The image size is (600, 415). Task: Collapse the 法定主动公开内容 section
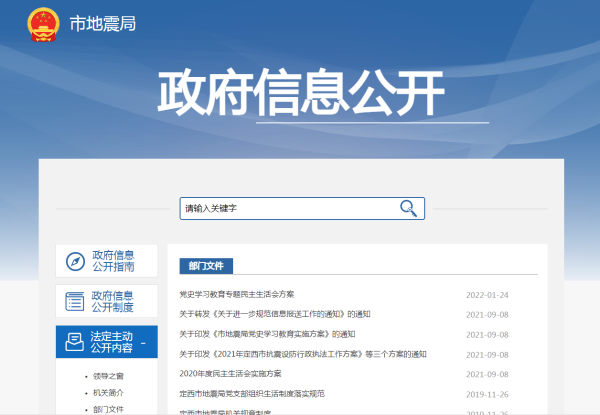point(144,342)
